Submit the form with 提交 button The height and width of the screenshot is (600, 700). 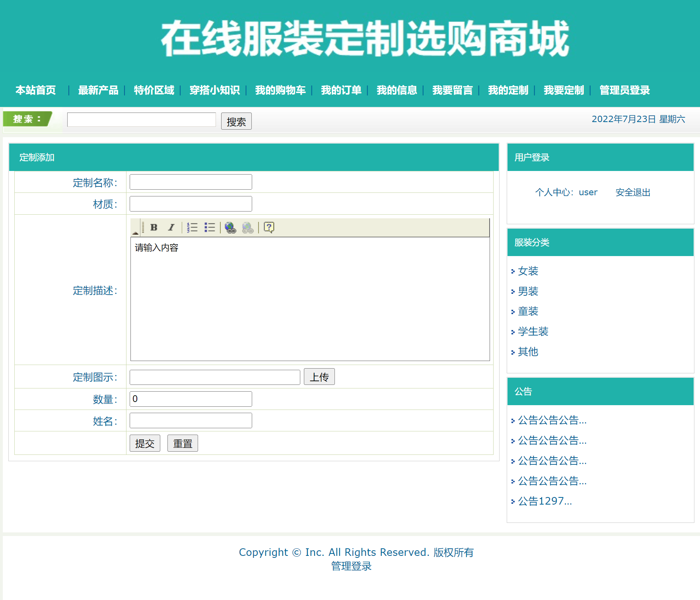coord(145,443)
